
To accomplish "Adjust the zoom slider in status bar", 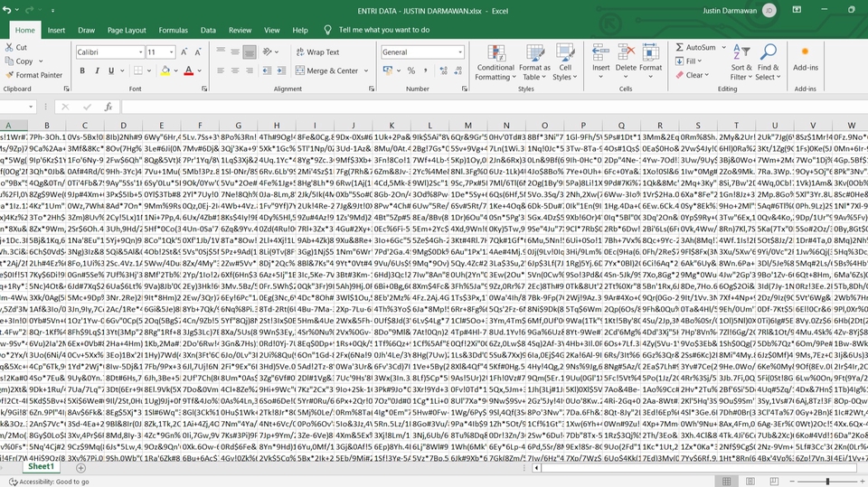I will (x=827, y=482).
